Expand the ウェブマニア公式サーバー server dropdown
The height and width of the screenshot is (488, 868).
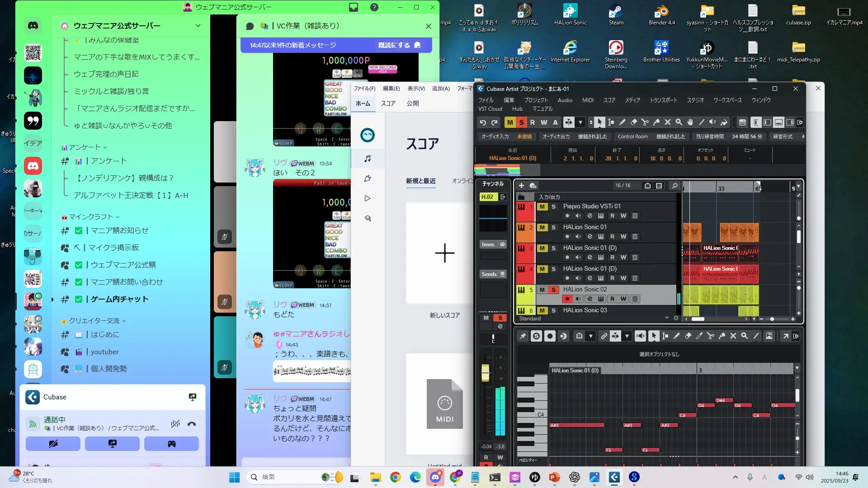point(198,26)
